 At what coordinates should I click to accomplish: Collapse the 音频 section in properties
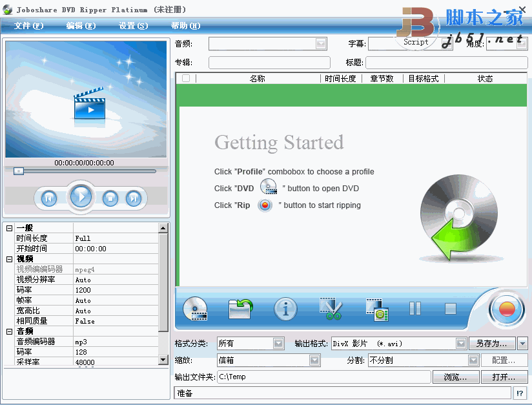coord(10,331)
